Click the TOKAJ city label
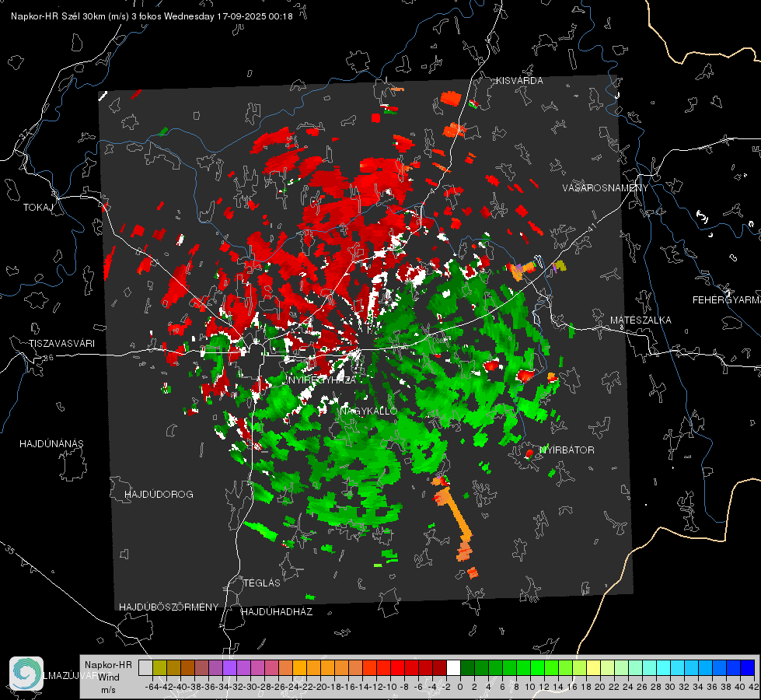The image size is (761, 700). click(38, 208)
